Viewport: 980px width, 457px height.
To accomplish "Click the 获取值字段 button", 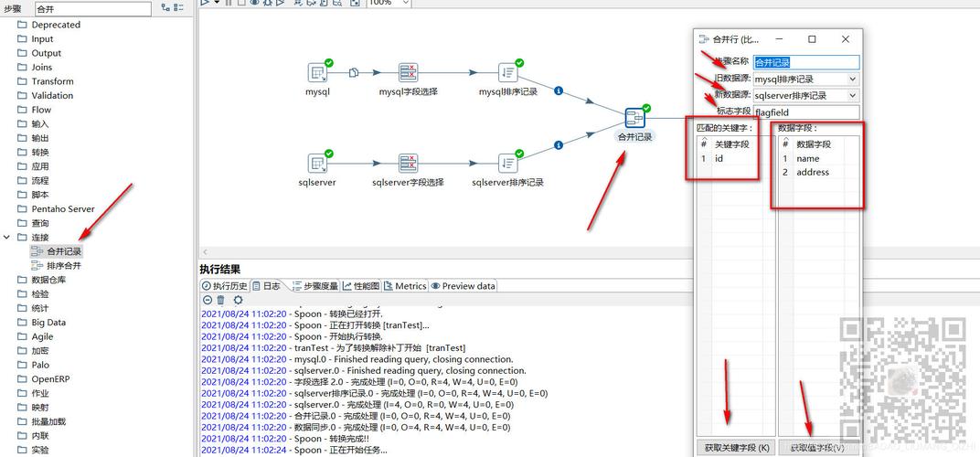I will pos(816,448).
